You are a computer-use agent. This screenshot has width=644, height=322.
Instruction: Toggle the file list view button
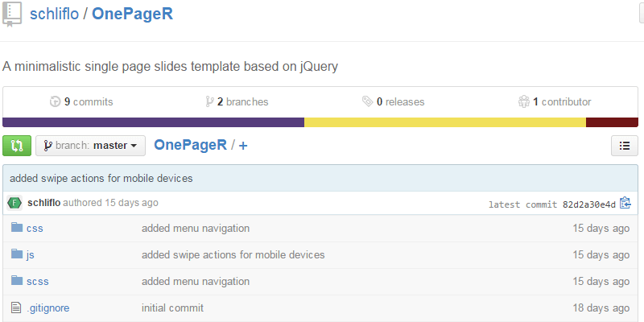pos(625,146)
